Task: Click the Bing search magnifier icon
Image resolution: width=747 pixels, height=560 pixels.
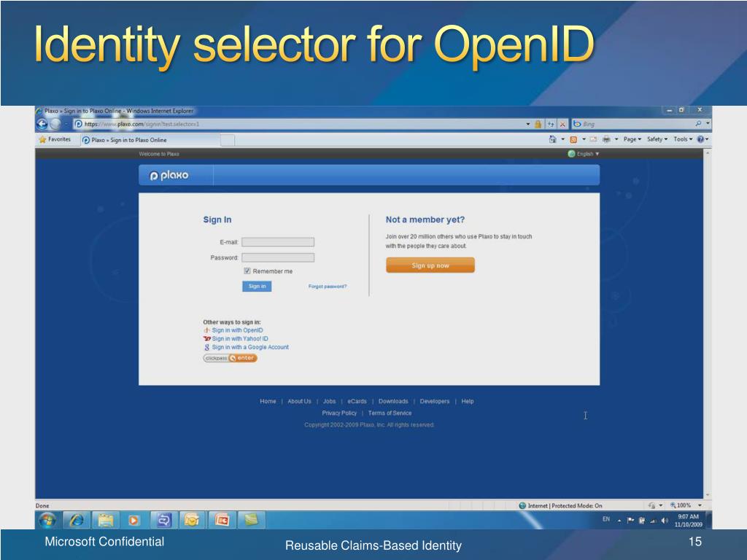Action: [698, 124]
